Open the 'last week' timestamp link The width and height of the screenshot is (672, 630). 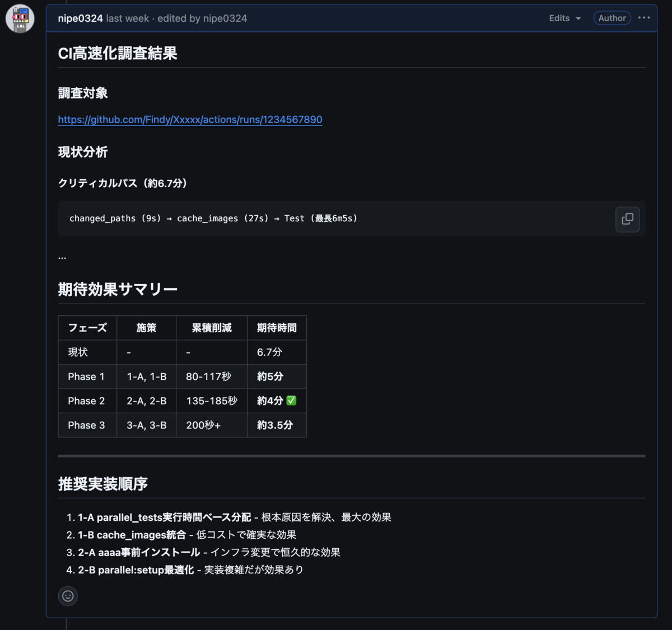tap(128, 18)
